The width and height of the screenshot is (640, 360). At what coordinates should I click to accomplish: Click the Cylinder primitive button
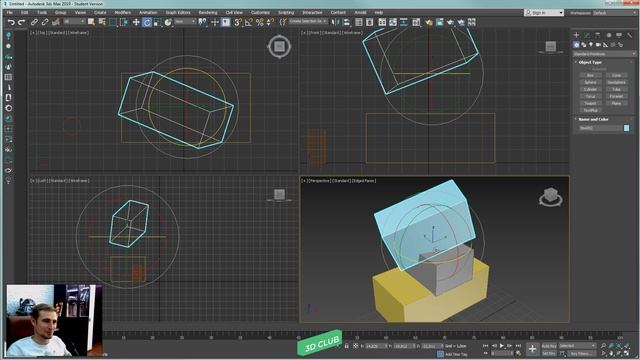pos(590,89)
